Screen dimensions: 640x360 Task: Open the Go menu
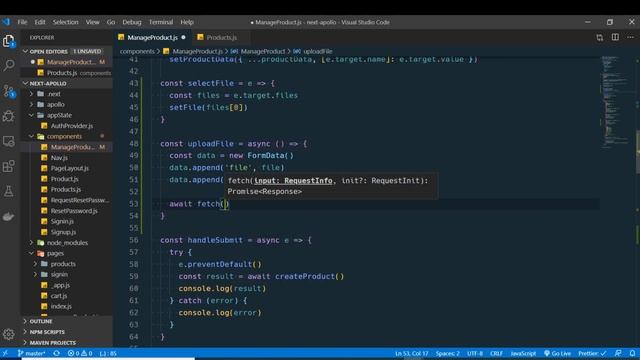[x=111, y=22]
